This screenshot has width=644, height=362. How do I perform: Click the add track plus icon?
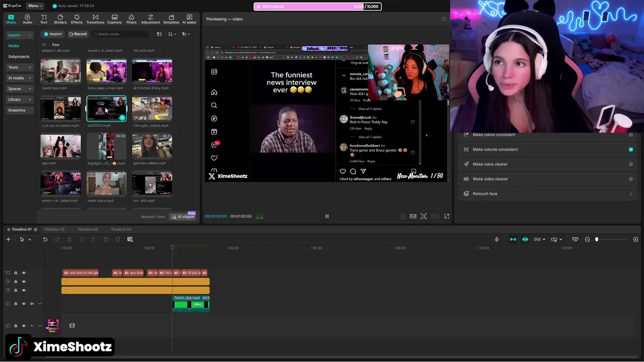pos(8,239)
